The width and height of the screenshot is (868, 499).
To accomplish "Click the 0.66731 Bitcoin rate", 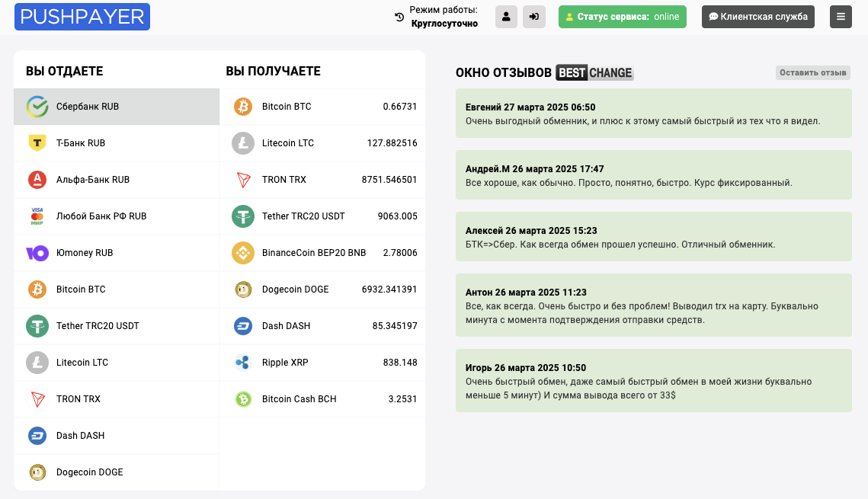I will click(399, 106).
